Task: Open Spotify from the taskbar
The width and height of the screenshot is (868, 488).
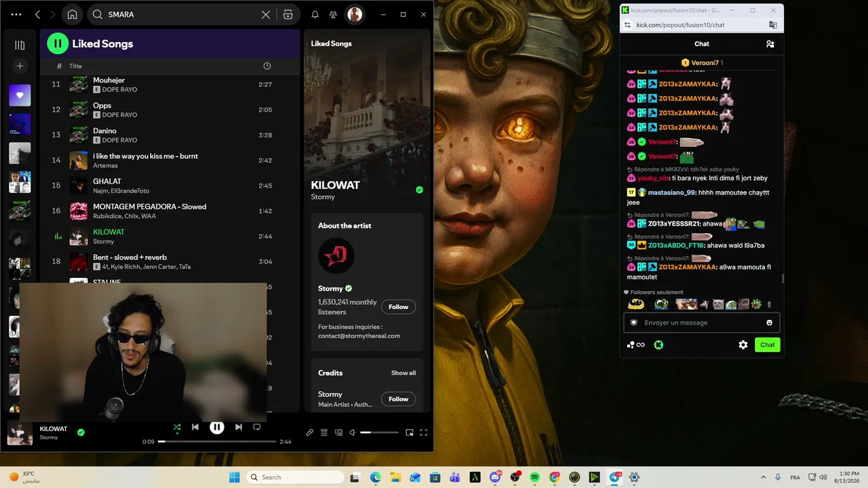Action: tap(535, 477)
